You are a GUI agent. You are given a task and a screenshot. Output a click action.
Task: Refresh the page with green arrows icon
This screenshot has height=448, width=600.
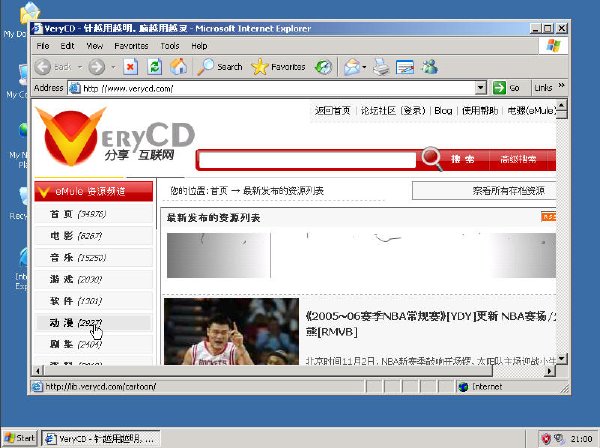(155, 67)
